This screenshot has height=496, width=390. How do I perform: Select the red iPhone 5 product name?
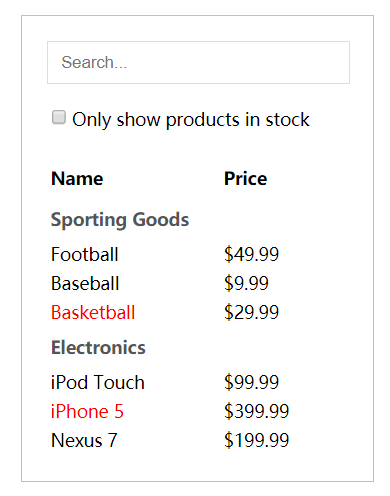pyautogui.click(x=87, y=411)
